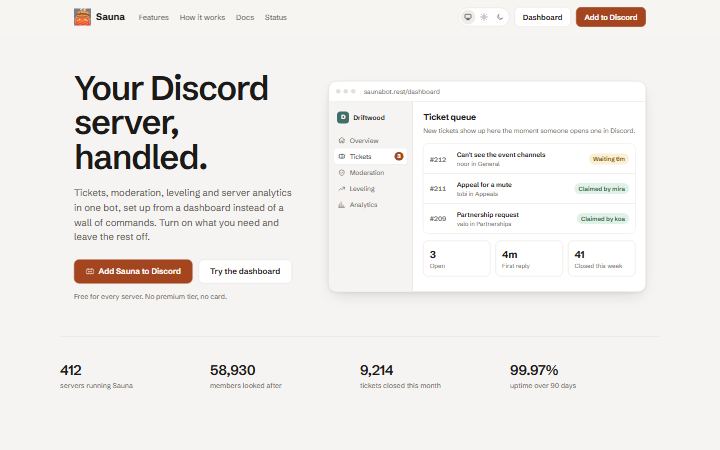This screenshot has height=450, width=720.
Task: Click the Free for every server note
Action: click(150, 297)
